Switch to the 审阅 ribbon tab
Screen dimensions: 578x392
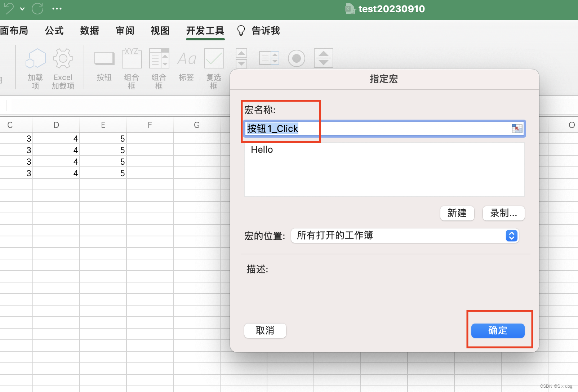click(125, 31)
